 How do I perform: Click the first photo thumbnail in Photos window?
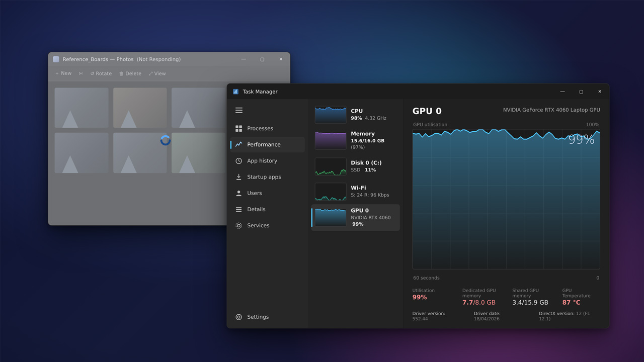point(82,108)
